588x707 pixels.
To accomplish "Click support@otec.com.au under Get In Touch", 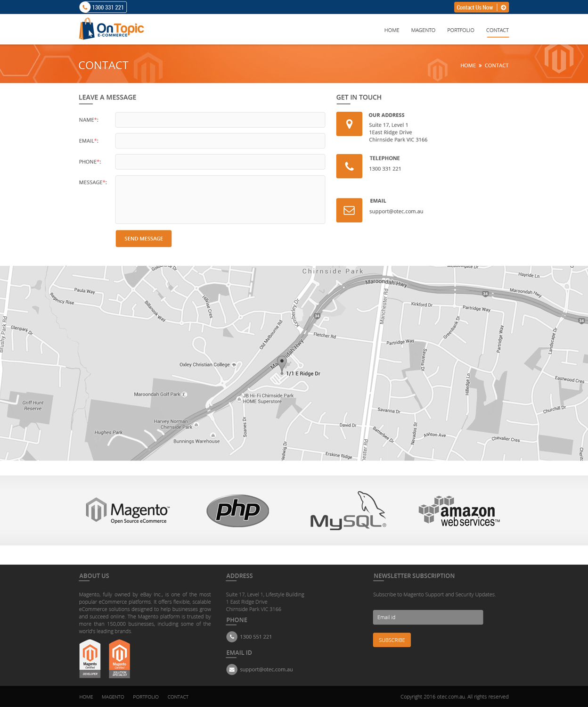I will coord(396,212).
